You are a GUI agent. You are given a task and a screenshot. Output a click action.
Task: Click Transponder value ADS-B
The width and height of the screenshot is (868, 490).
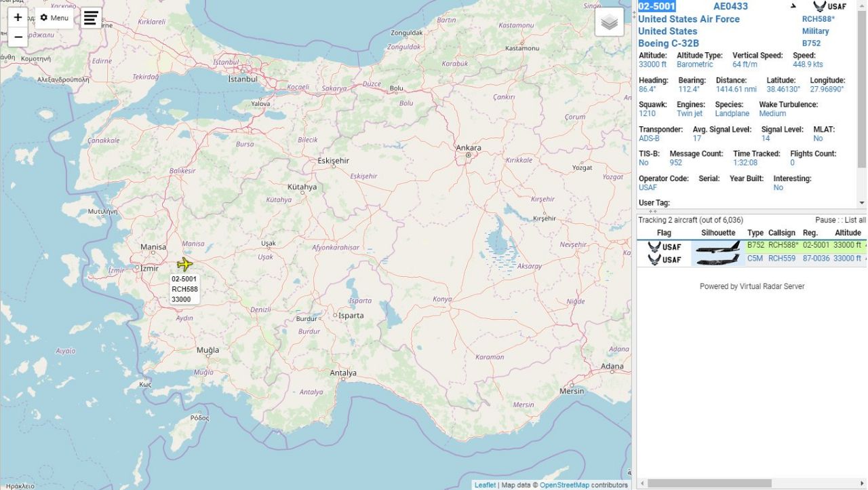(x=649, y=138)
